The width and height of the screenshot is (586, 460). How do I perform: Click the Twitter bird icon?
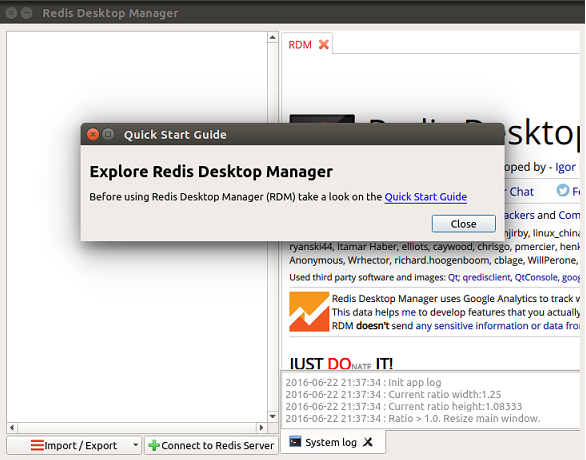click(x=562, y=190)
